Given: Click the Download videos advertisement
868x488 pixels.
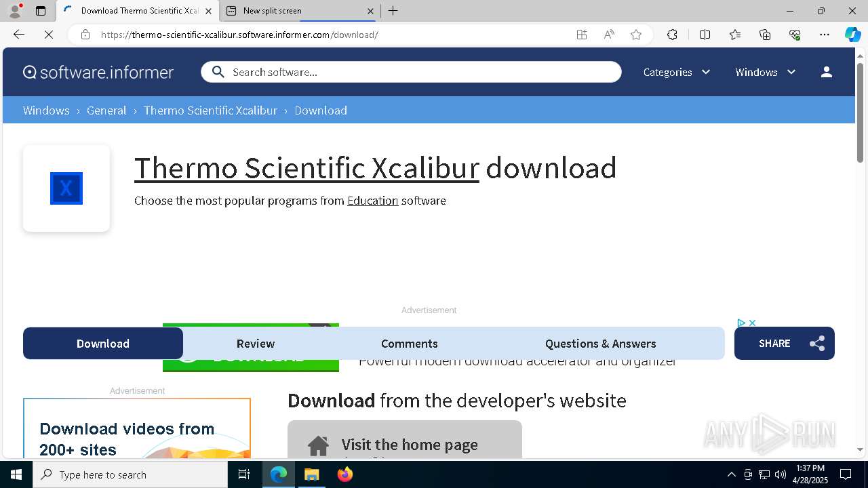Looking at the screenshot, I should coord(137,428).
